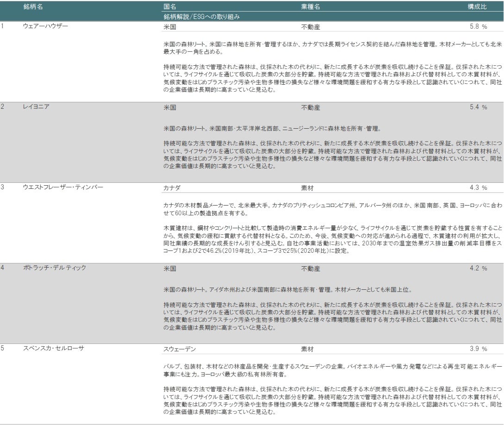The image size is (504, 425).
Task: Click the 銘柄名 column header
Action: click(33, 7)
